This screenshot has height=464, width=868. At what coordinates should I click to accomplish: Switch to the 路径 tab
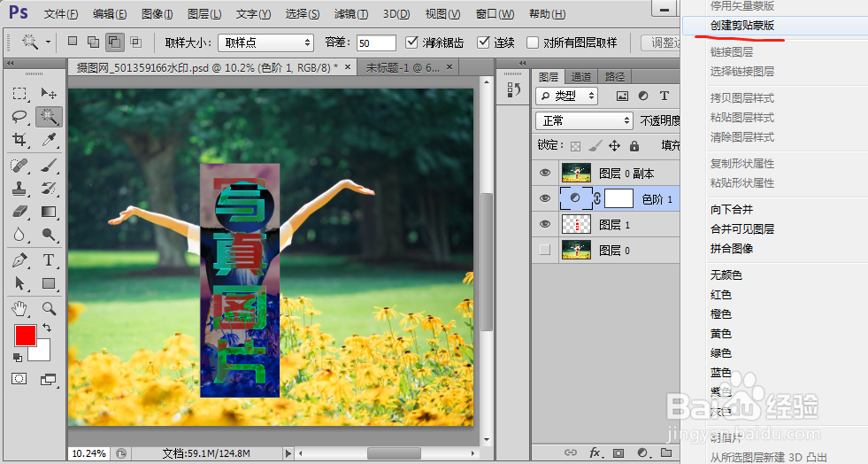point(614,77)
